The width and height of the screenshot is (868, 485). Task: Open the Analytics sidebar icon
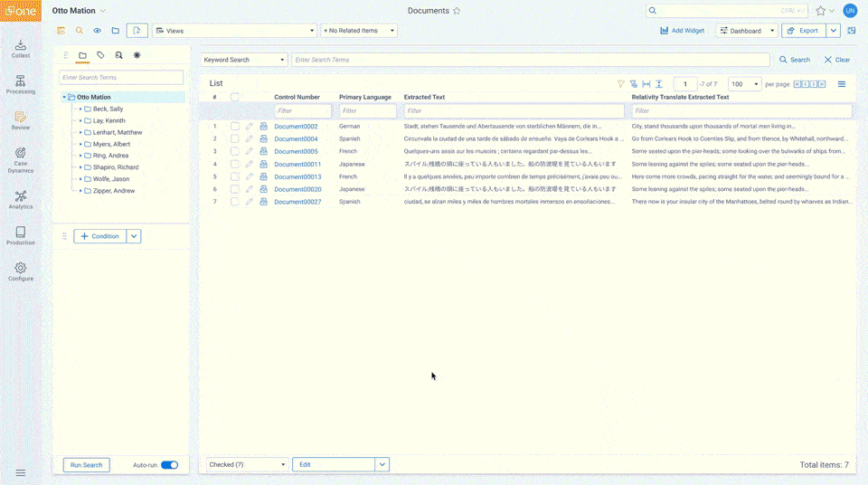pos(20,200)
